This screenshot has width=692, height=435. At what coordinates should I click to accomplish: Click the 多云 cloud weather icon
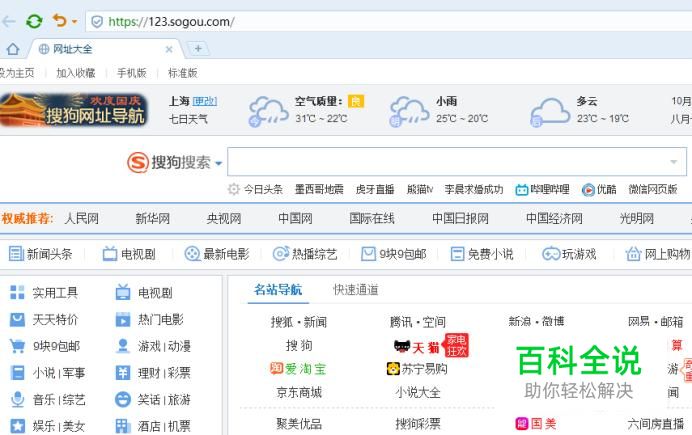[x=550, y=112]
